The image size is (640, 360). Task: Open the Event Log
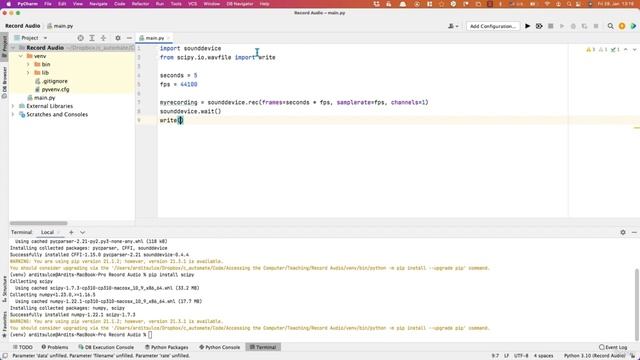(613, 347)
